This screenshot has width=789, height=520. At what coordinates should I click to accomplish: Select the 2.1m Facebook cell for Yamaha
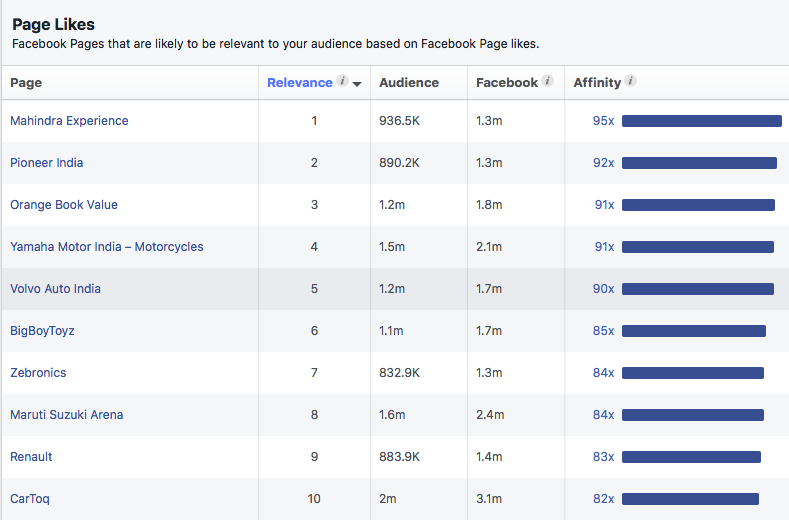pyautogui.click(x=489, y=247)
